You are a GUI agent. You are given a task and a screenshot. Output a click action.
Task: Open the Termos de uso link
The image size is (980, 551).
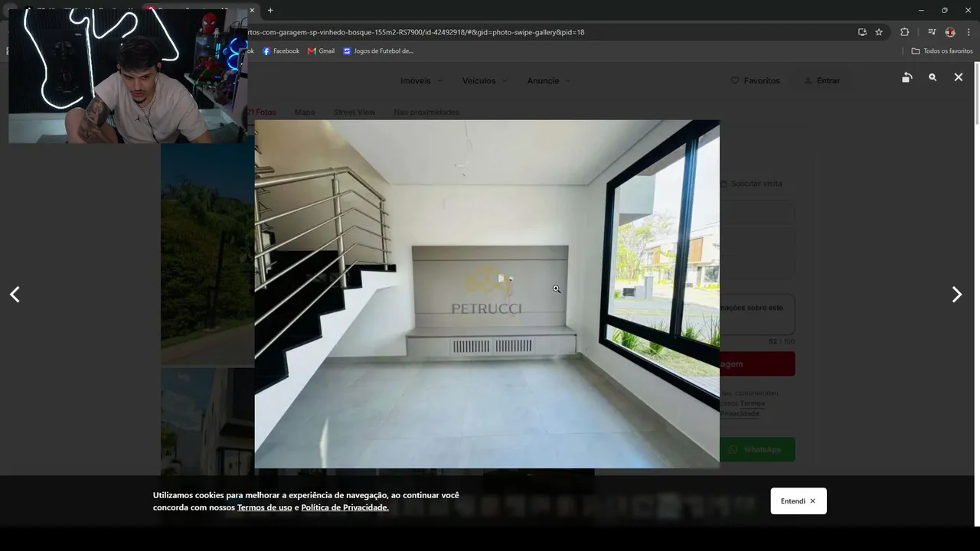pos(264,507)
